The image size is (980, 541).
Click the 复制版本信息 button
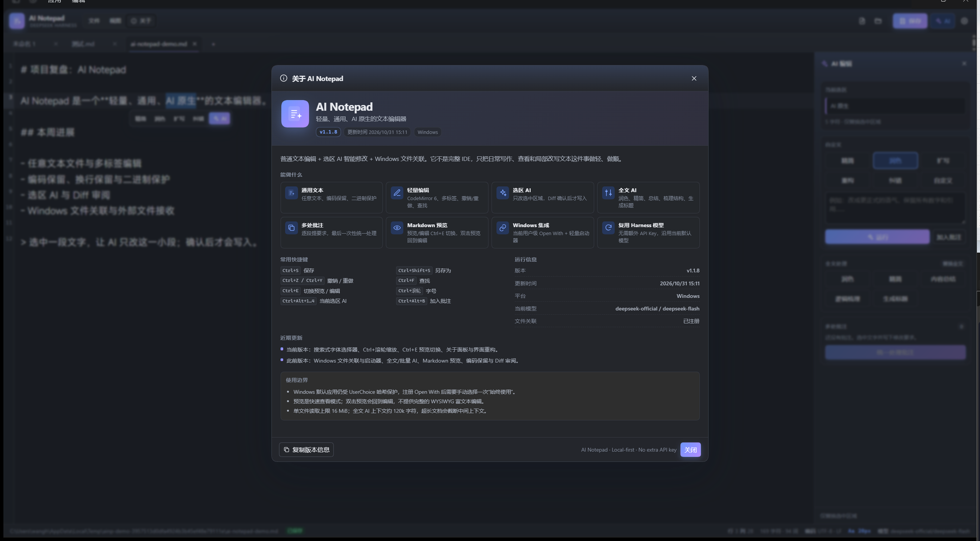tap(307, 449)
